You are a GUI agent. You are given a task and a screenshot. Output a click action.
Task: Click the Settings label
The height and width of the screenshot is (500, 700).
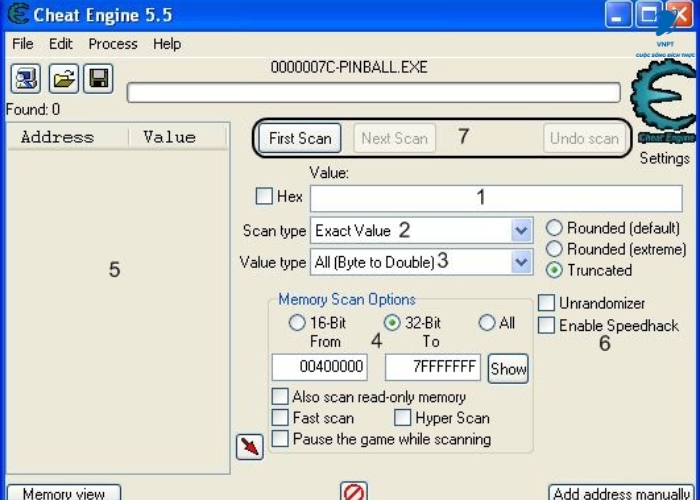(x=664, y=158)
